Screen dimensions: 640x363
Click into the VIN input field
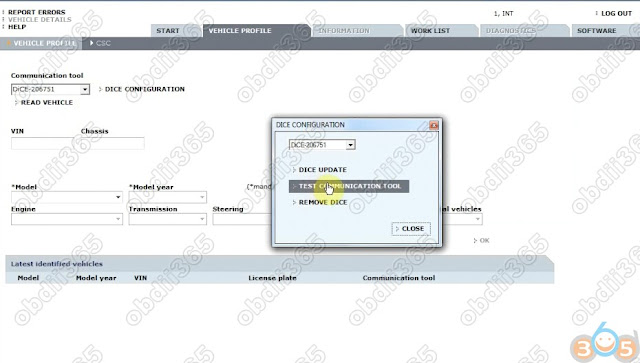pyautogui.click(x=45, y=143)
